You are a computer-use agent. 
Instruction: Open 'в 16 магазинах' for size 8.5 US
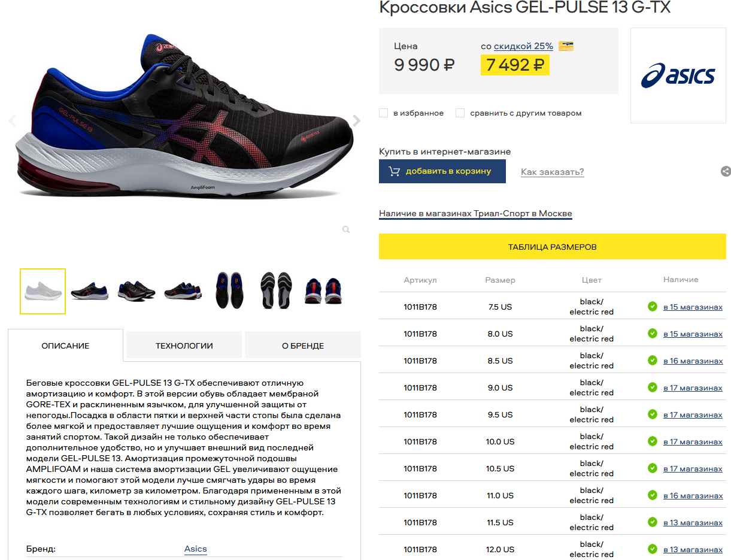click(693, 361)
